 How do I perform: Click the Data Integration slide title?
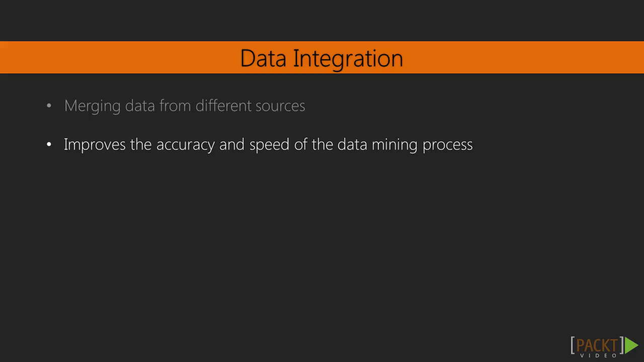321,58
